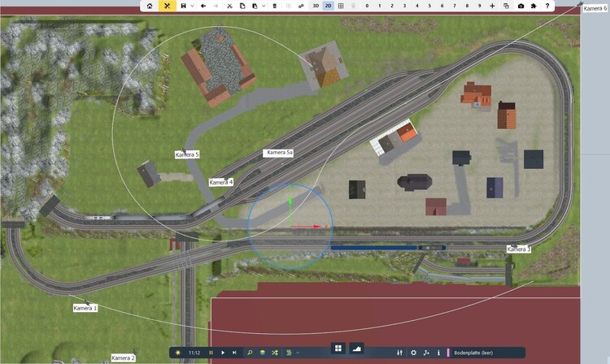Select layer 2 in the top toolbar
This screenshot has width=610, height=364.
(392, 6)
